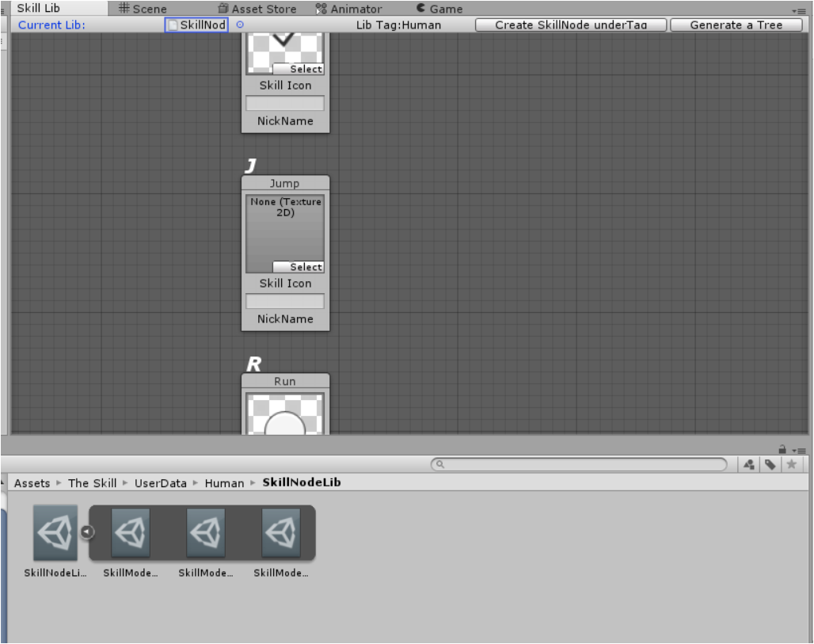Image resolution: width=814 pixels, height=644 pixels.
Task: Click Select button in the Jump node
Action: click(299, 267)
